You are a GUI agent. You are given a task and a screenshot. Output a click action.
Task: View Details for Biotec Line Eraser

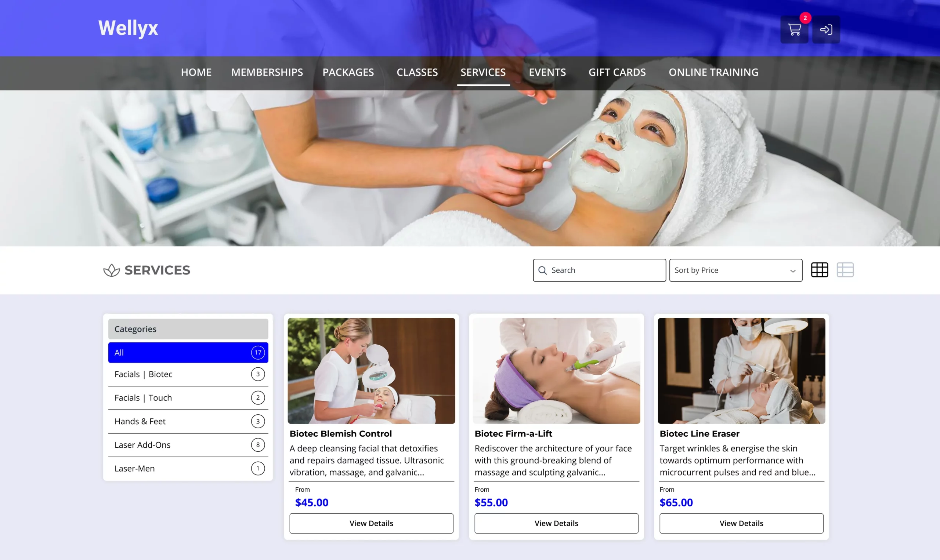point(741,523)
